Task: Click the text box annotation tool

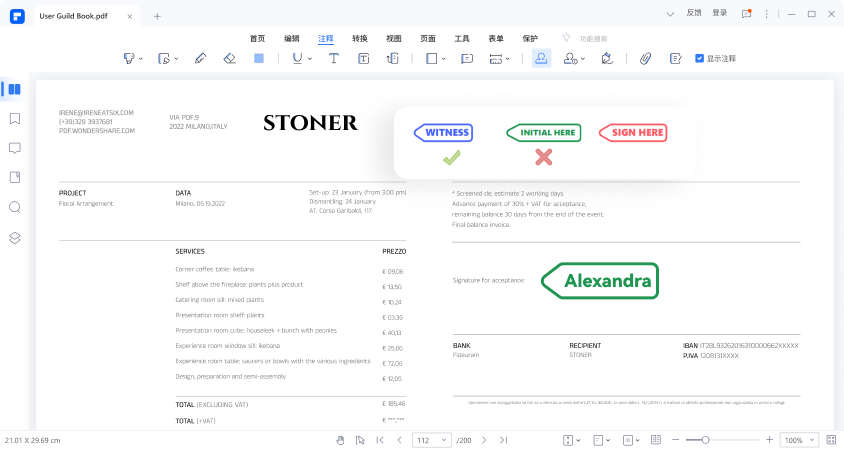Action: (x=364, y=59)
